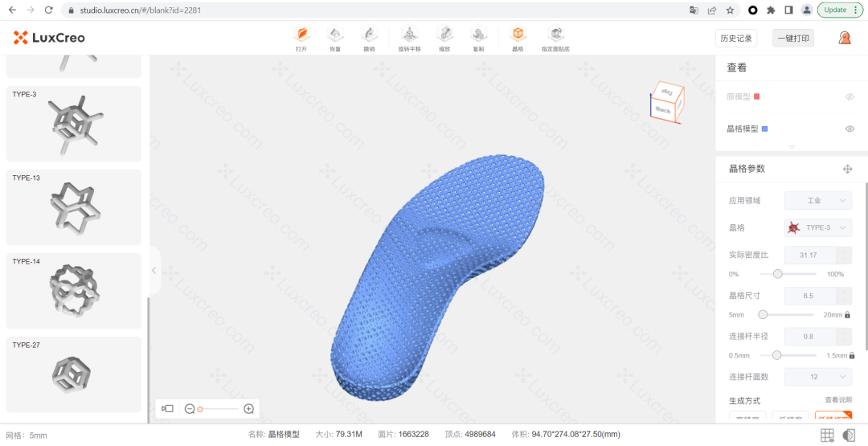
Task: Click the 连接杆半径 value stepper arrows
Action: [x=844, y=337]
